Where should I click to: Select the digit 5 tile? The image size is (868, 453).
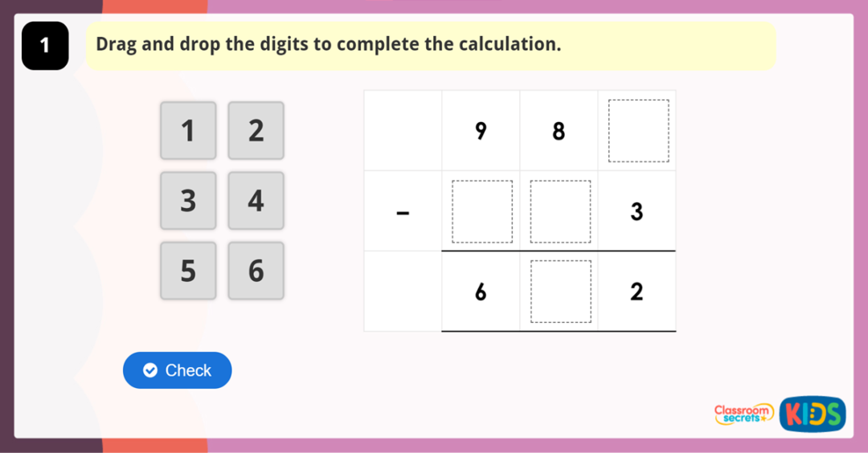pyautogui.click(x=188, y=271)
